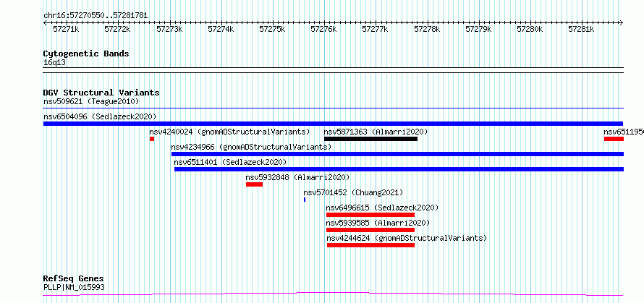Click the red nsv6496615 variant bar
The width and height of the screenshot is (644, 303).
coord(370,215)
